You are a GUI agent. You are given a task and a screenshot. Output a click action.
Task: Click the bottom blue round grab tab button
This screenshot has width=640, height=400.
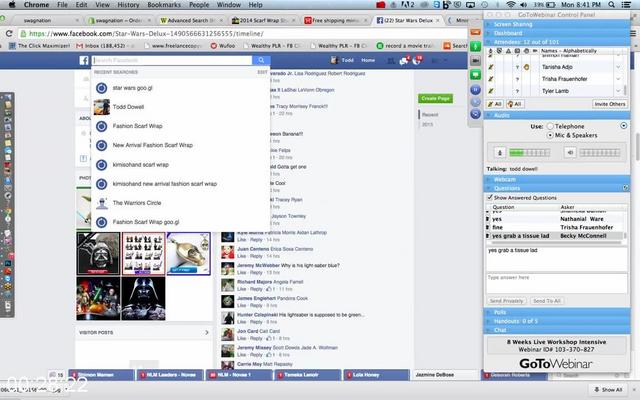pyautogui.click(x=476, y=114)
